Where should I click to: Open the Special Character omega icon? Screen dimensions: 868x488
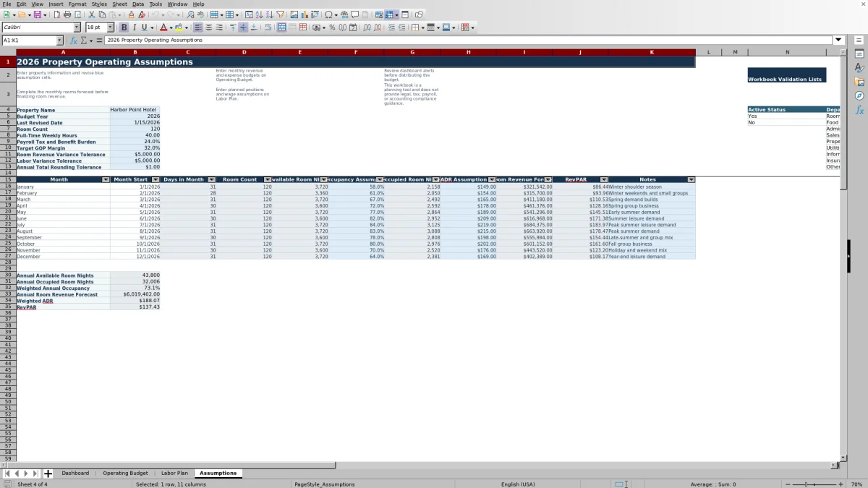click(x=328, y=14)
